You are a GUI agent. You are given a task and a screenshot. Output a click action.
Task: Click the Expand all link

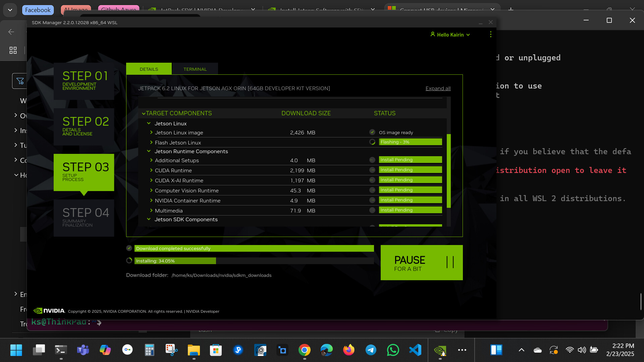[438, 88]
